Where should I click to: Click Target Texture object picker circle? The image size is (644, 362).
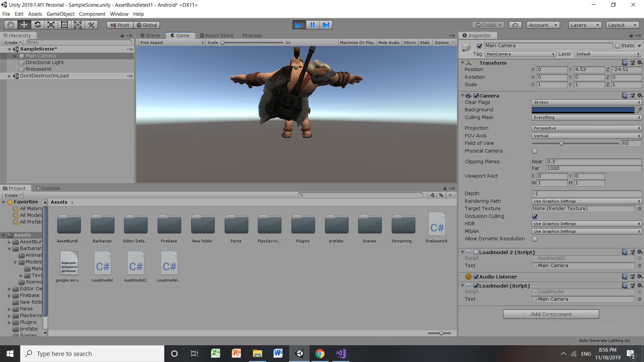pyautogui.click(x=640, y=208)
